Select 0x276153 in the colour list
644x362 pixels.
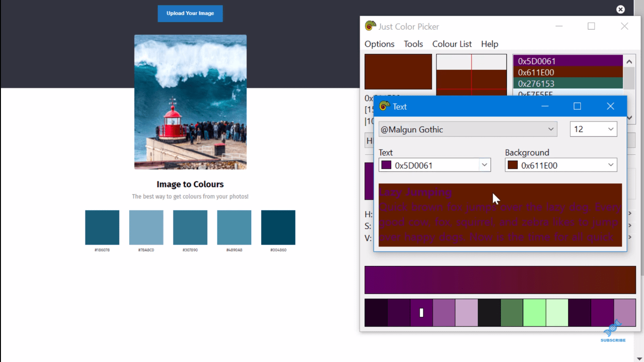(x=568, y=83)
